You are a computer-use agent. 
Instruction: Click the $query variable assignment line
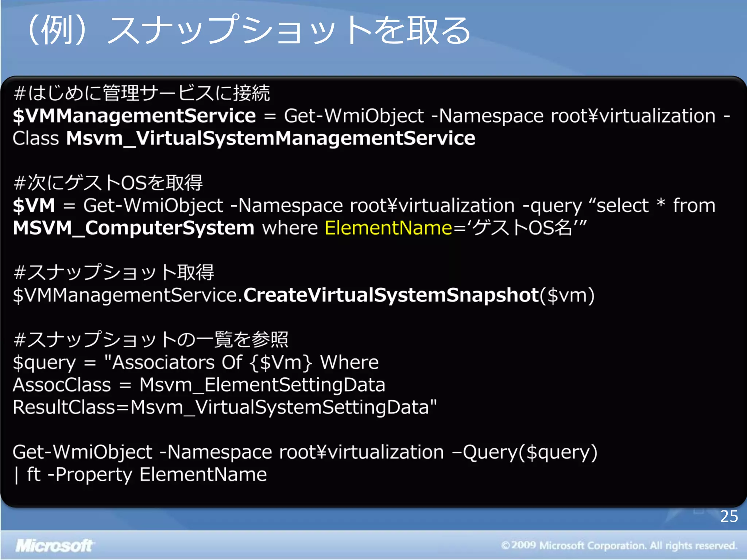(x=196, y=363)
